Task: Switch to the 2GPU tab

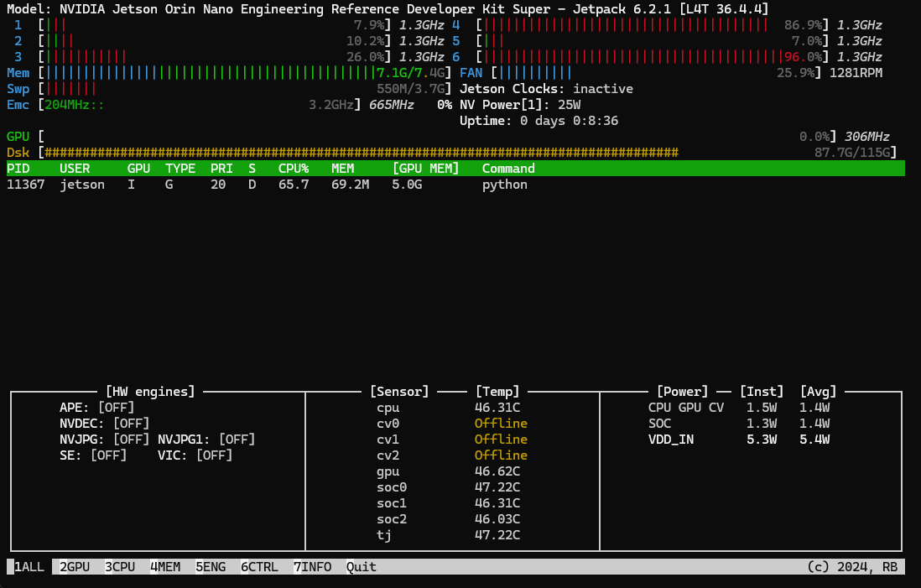Action: [74, 567]
